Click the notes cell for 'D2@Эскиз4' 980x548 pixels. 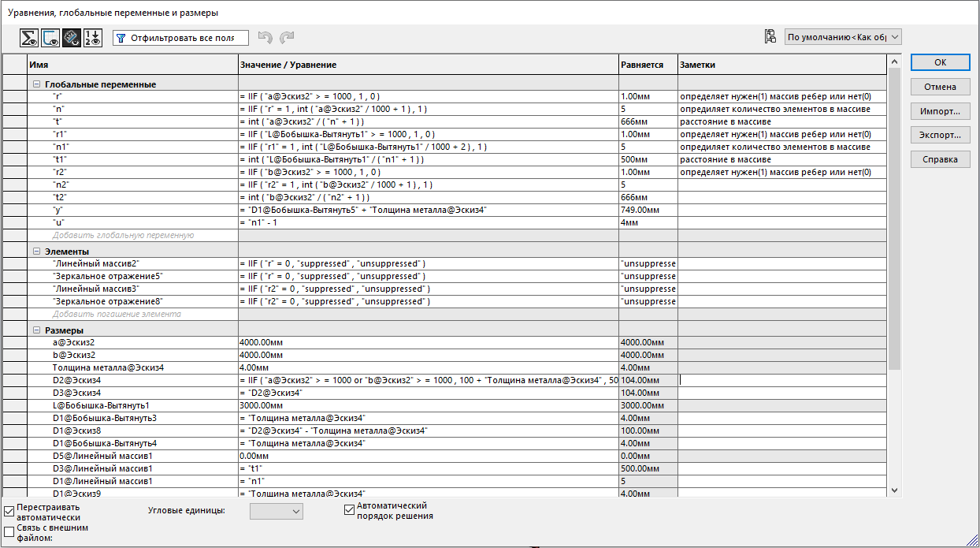(782, 380)
